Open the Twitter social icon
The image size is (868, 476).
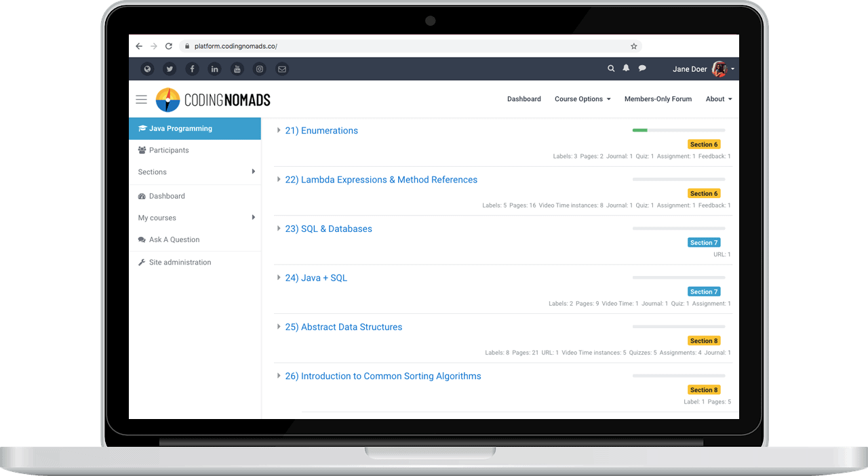(x=170, y=68)
